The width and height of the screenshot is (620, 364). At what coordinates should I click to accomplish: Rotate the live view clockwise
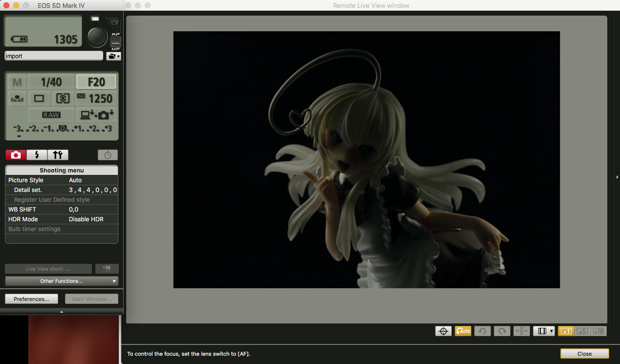pos(502,331)
